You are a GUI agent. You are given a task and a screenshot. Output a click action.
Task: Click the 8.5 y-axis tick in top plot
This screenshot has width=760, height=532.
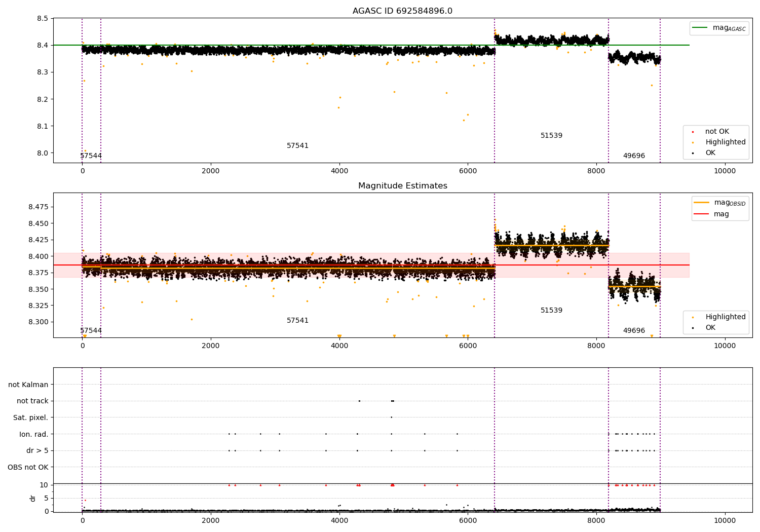point(43,18)
